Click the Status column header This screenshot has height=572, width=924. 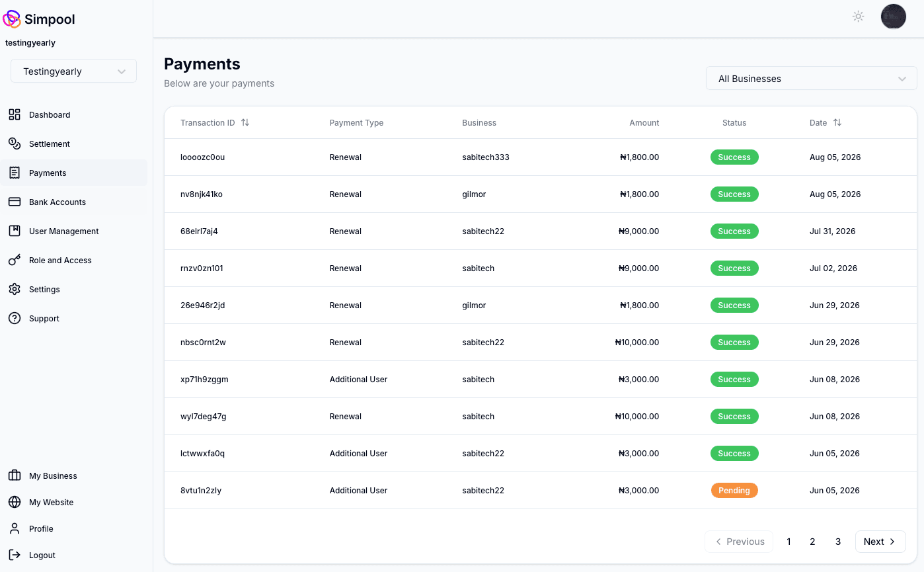[734, 122]
